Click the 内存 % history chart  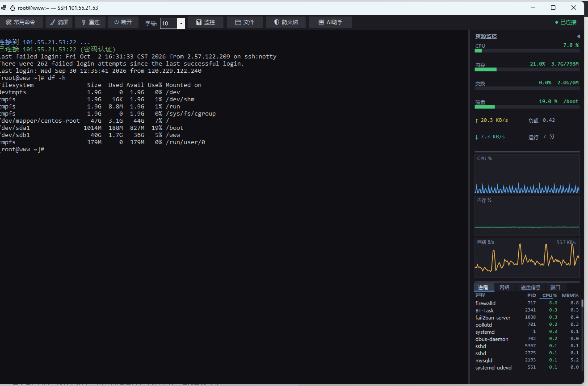[x=527, y=216]
